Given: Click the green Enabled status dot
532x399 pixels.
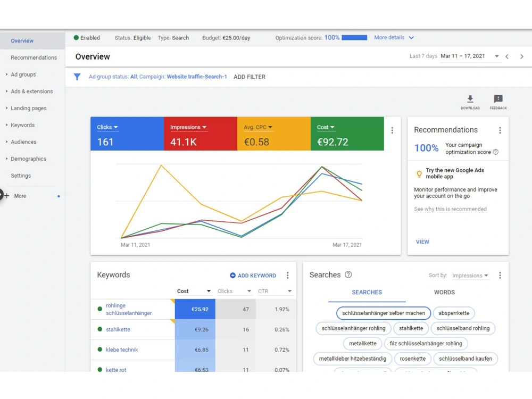Looking at the screenshot, I should (76, 38).
